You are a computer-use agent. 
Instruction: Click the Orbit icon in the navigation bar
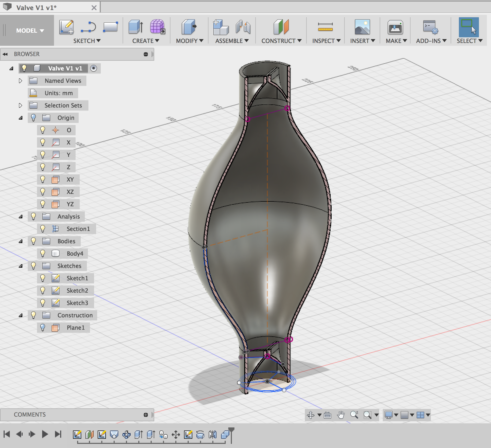[311, 415]
